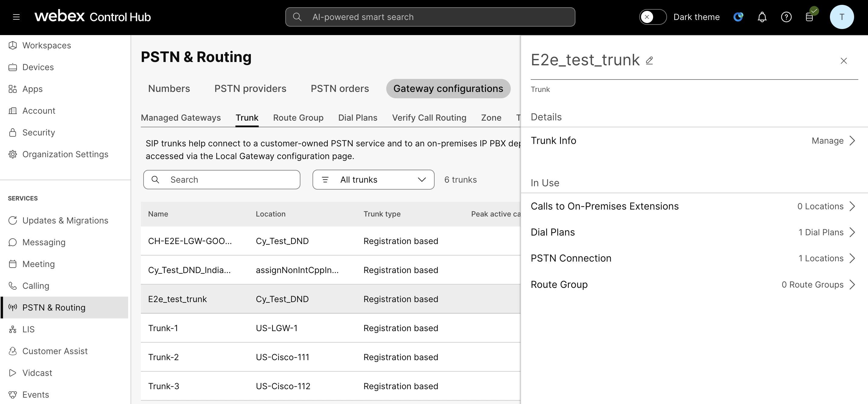This screenshot has width=868, height=404.
Task: Open the task list icon with checkmark
Action: coord(810,17)
